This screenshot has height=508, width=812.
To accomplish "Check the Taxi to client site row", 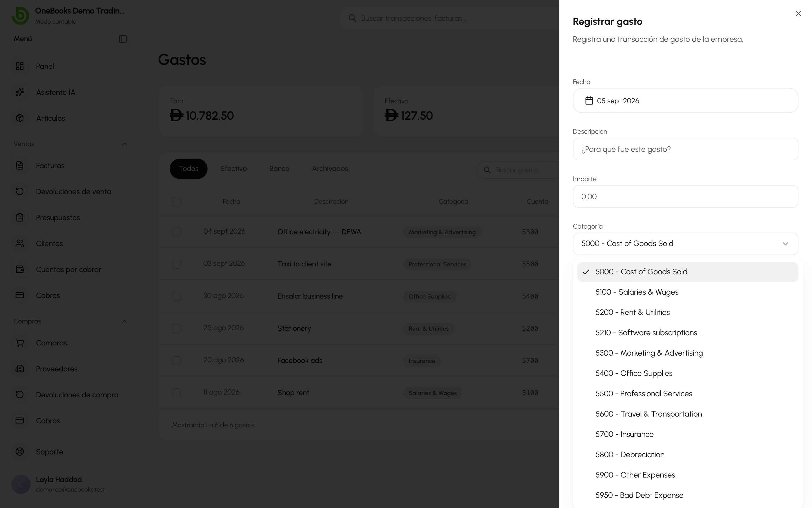I will click(x=176, y=264).
